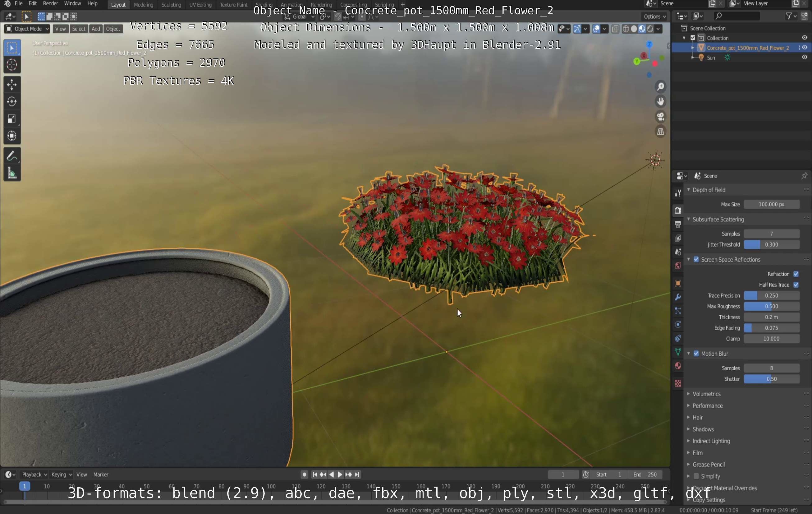Adjust the Jitter Threshold slider
The image size is (812, 514).
pos(772,245)
